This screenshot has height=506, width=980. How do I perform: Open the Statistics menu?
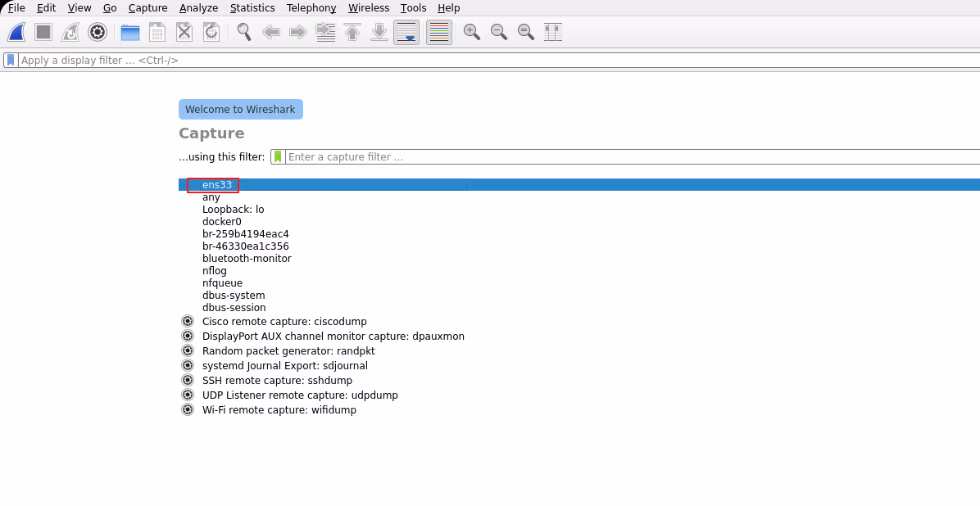pos(252,7)
